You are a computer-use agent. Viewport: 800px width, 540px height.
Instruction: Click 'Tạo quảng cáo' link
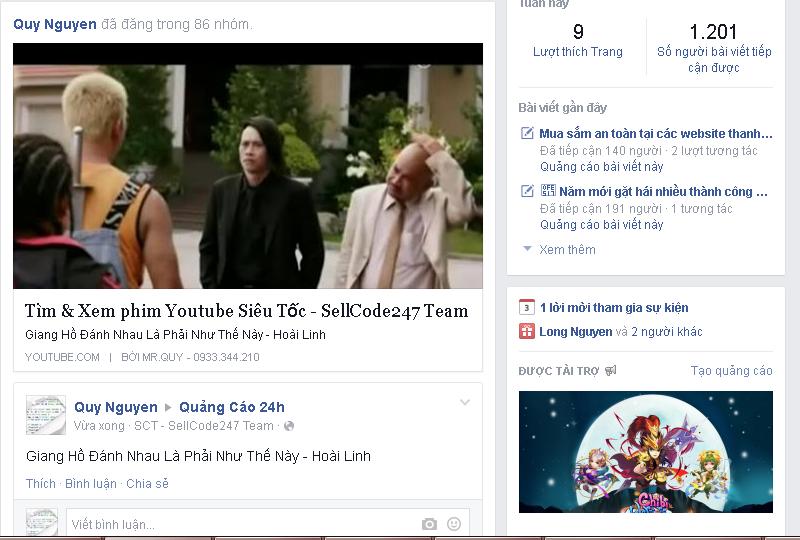tap(731, 371)
